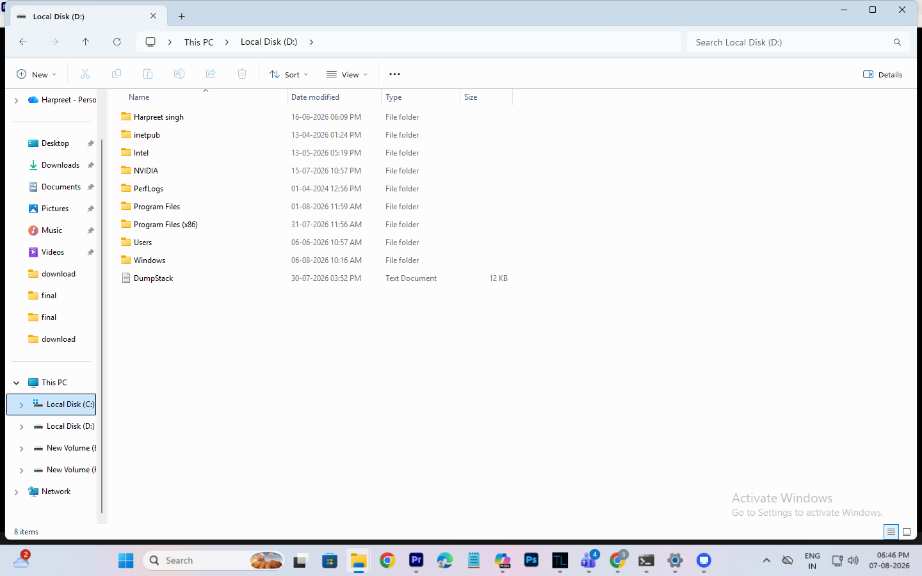
Task: Click the navigation pane scrollbar
Action: 102,326
